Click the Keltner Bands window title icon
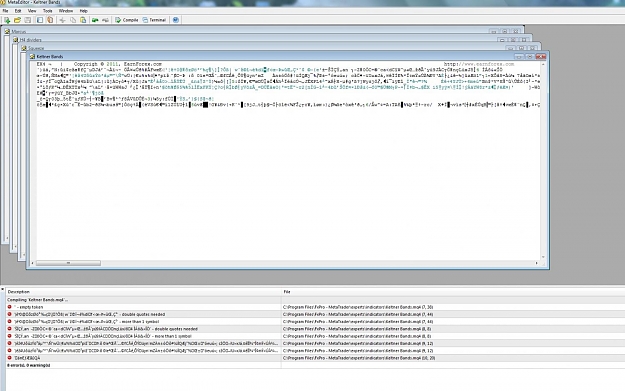Viewport: 625px width, 391px height. [x=32, y=57]
